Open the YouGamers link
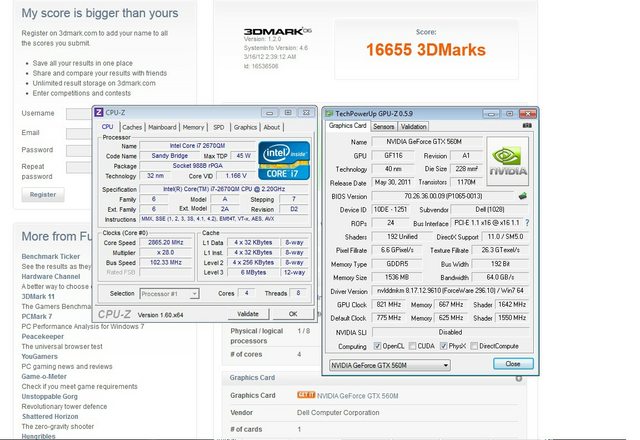The width and height of the screenshot is (640, 440). (x=40, y=356)
